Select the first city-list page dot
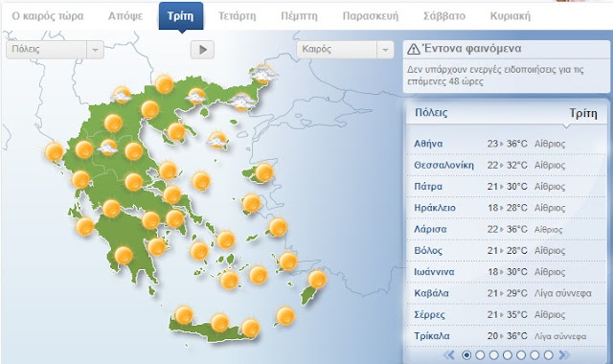 [x=466, y=355]
